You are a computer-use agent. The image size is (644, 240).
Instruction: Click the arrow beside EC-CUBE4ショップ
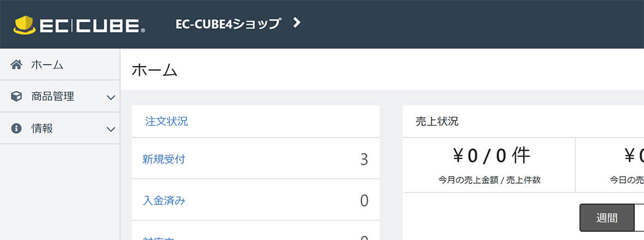coord(296,23)
